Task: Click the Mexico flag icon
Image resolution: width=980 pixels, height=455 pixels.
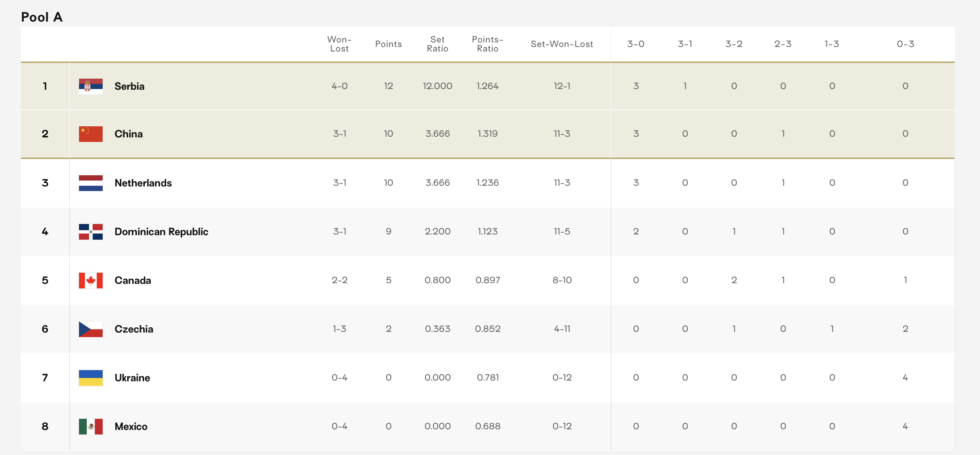Action: point(90,426)
